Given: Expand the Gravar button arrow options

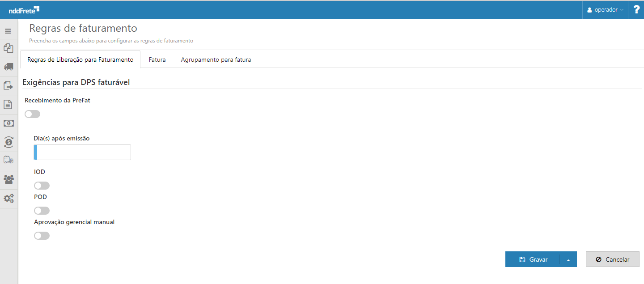Looking at the screenshot, I should pos(568,259).
